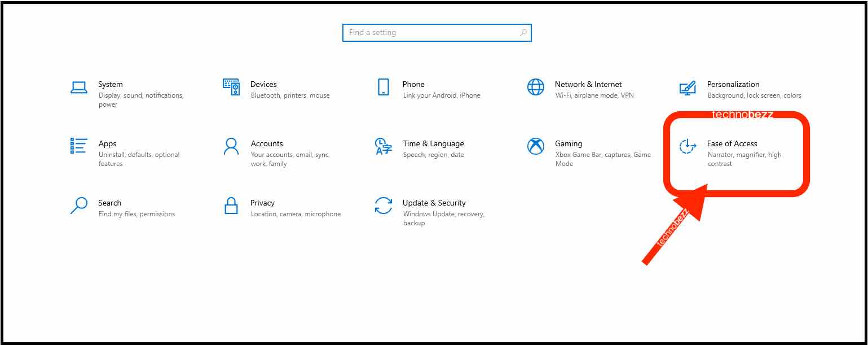
Task: Click 'Windows Update, recovery, backup' text
Action: [444, 219]
